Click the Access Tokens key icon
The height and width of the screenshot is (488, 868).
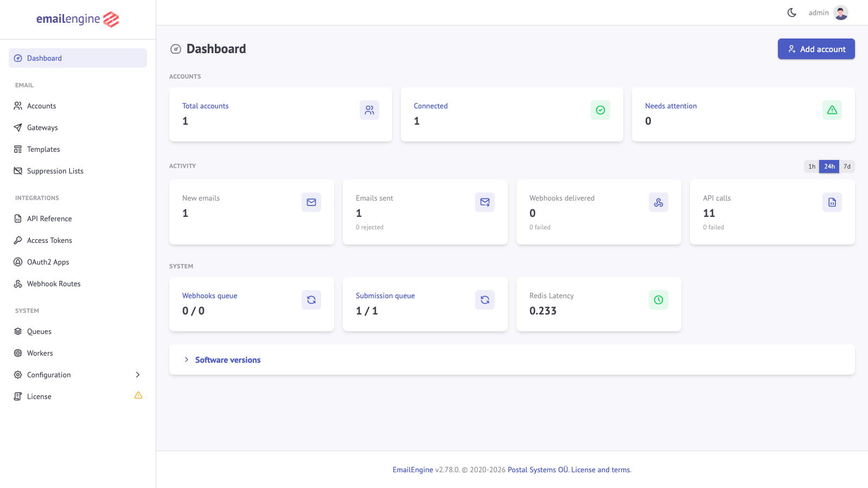tap(18, 240)
